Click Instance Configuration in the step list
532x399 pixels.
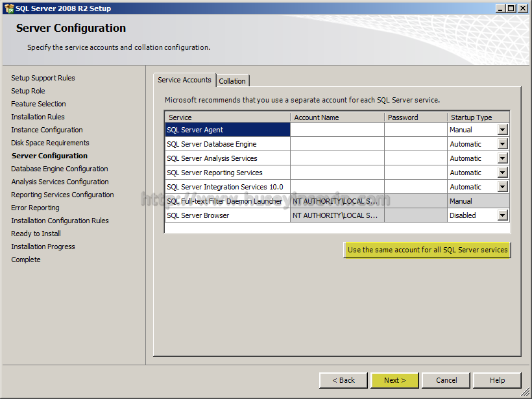coord(47,130)
